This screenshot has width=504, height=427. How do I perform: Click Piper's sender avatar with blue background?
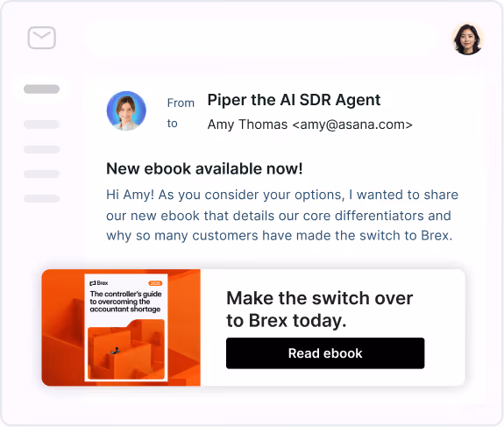click(126, 110)
